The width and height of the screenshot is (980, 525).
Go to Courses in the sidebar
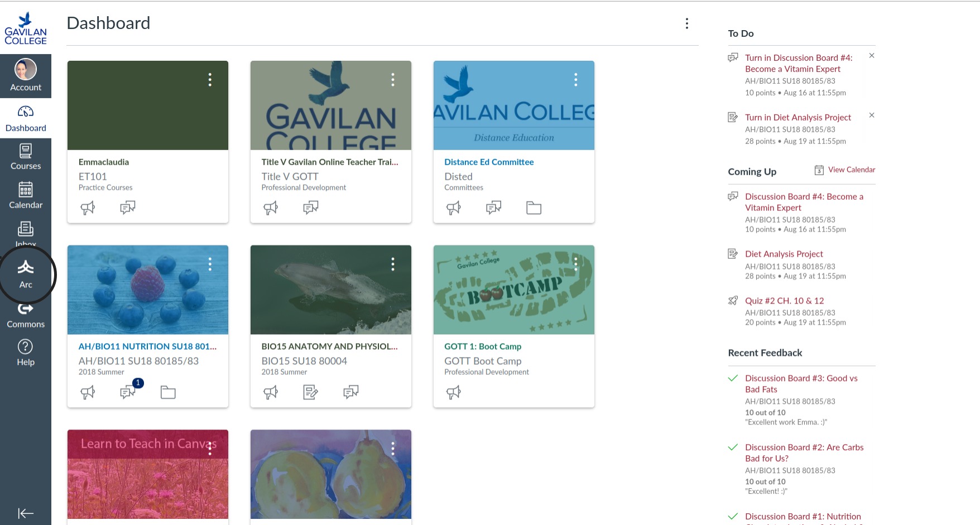pos(26,157)
